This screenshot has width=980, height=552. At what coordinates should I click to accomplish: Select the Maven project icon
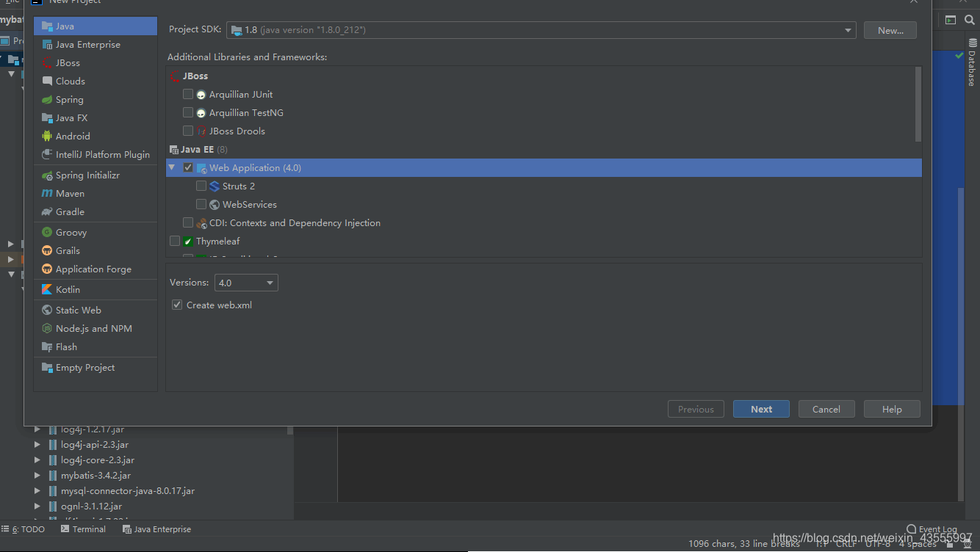(x=47, y=193)
